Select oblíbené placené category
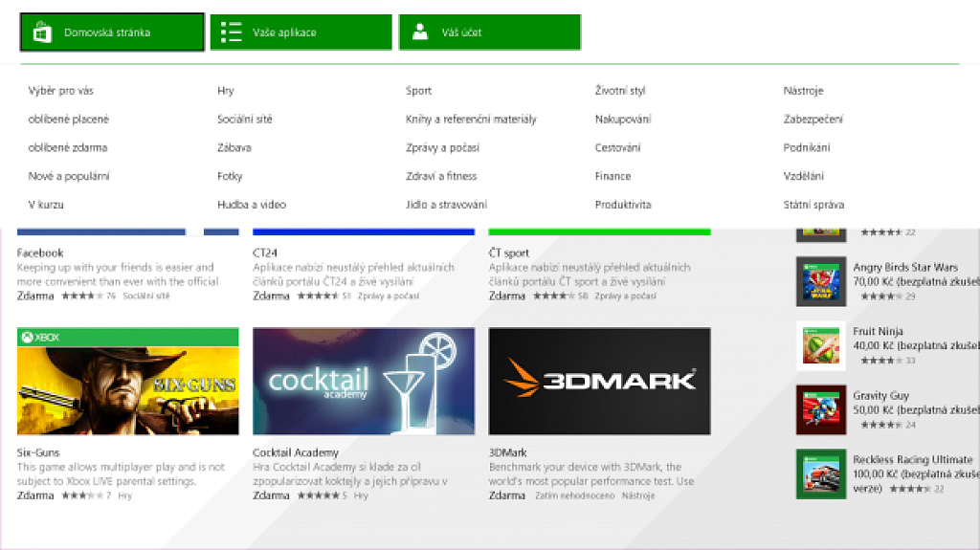 [x=69, y=119]
